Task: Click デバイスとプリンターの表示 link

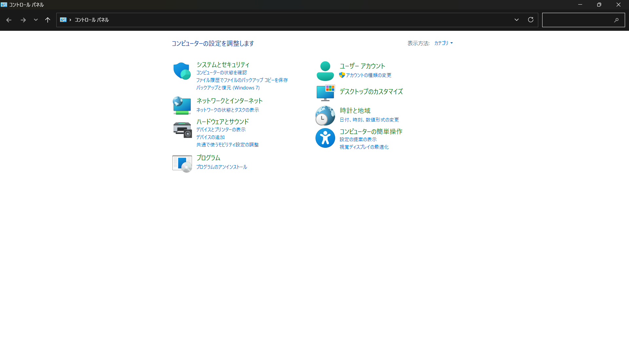Action: coord(221,130)
